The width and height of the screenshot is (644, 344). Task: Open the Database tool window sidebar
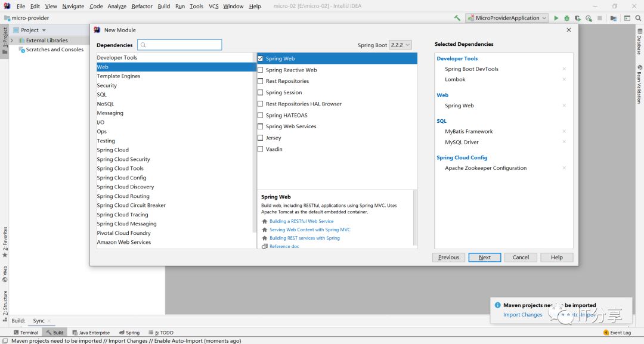click(x=639, y=42)
